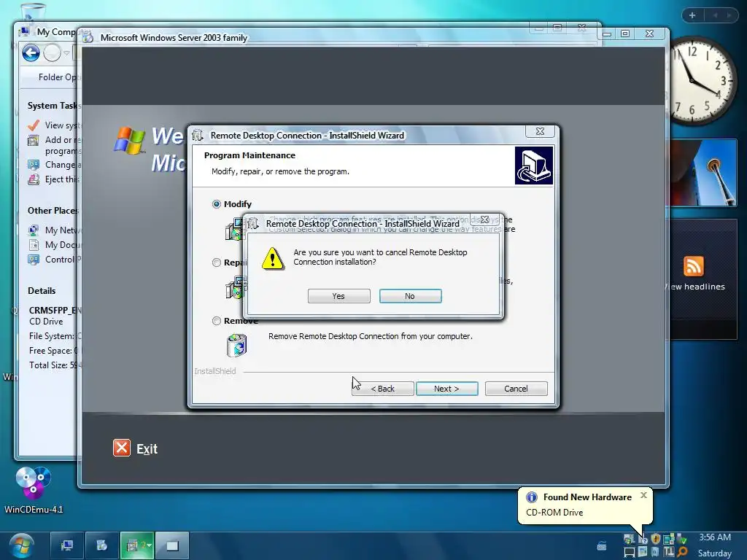Close the InstallShield Wizard with its X button

[540, 131]
